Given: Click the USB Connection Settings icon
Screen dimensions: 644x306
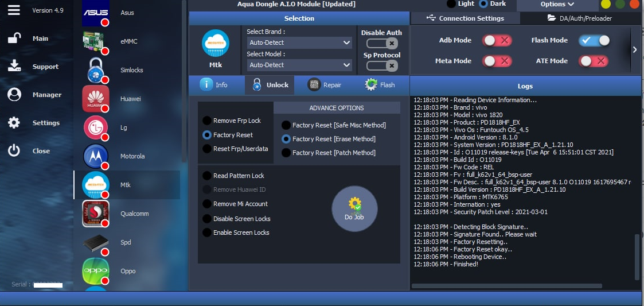Looking at the screenshot, I should 431,18.
